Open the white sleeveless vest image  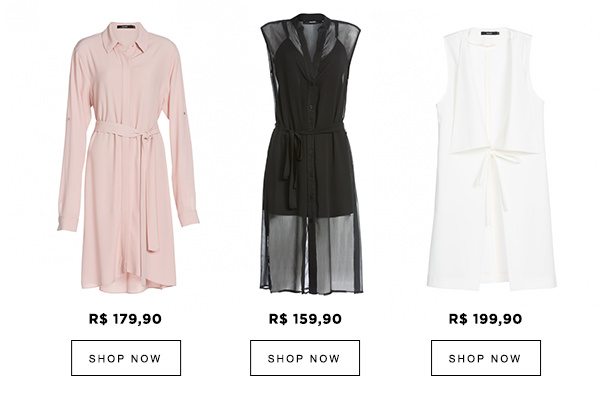[492, 159]
